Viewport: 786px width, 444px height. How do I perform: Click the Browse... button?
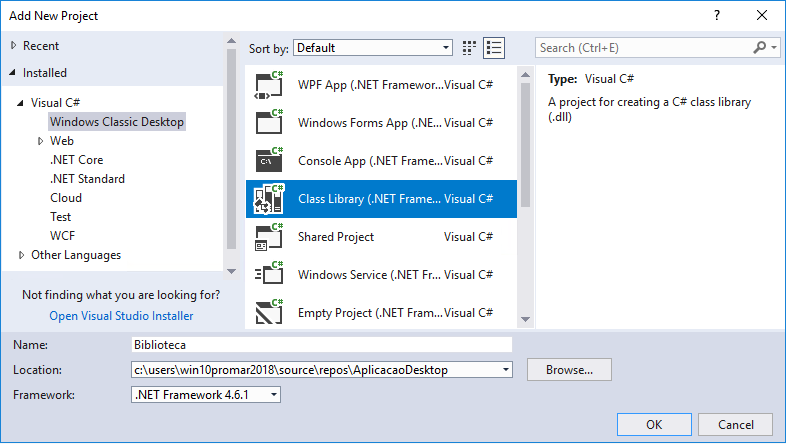pyautogui.click(x=569, y=370)
